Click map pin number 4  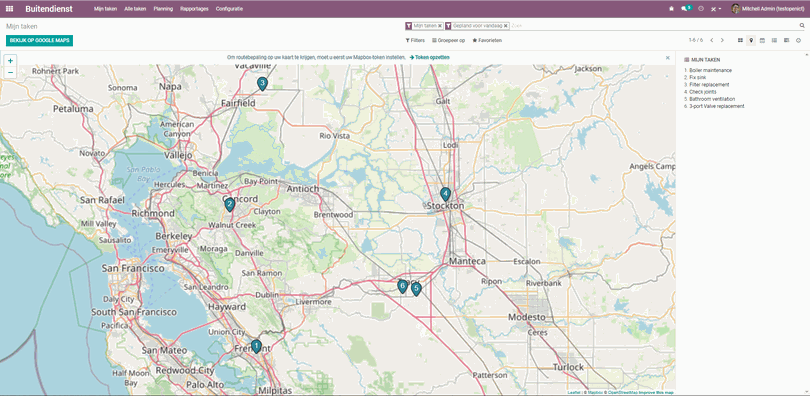445,194
